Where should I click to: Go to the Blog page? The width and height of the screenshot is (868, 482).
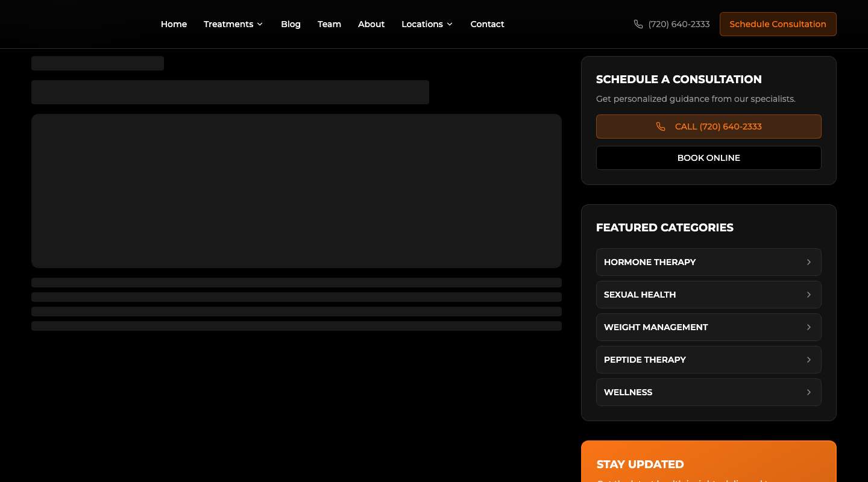tap(291, 24)
